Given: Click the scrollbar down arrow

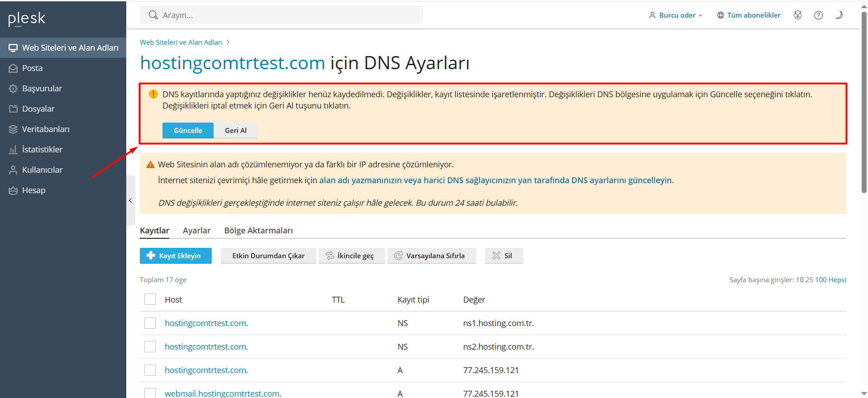Looking at the screenshot, I should [864, 393].
